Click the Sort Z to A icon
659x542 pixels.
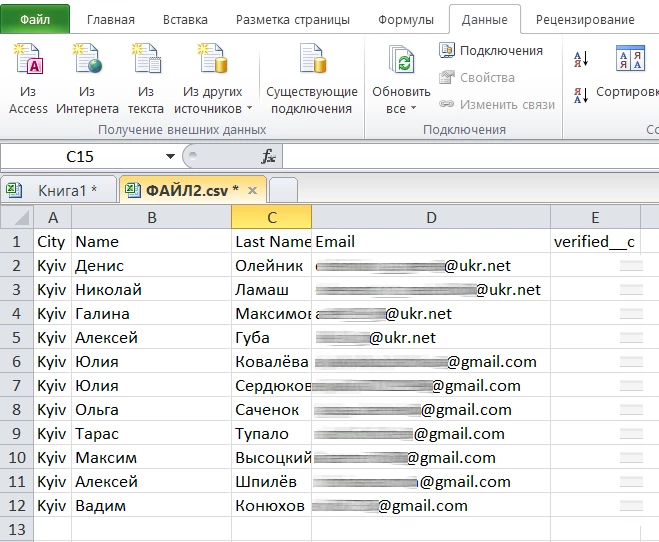[x=581, y=95]
